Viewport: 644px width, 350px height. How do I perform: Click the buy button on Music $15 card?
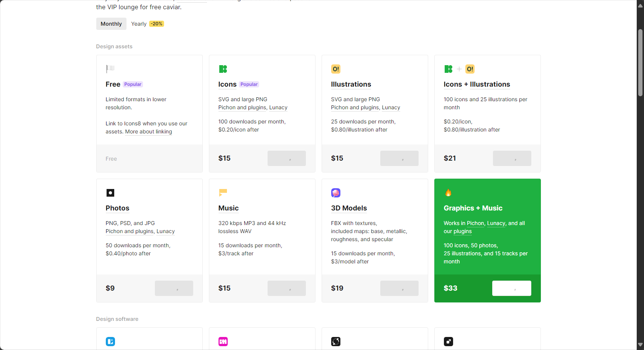(287, 288)
